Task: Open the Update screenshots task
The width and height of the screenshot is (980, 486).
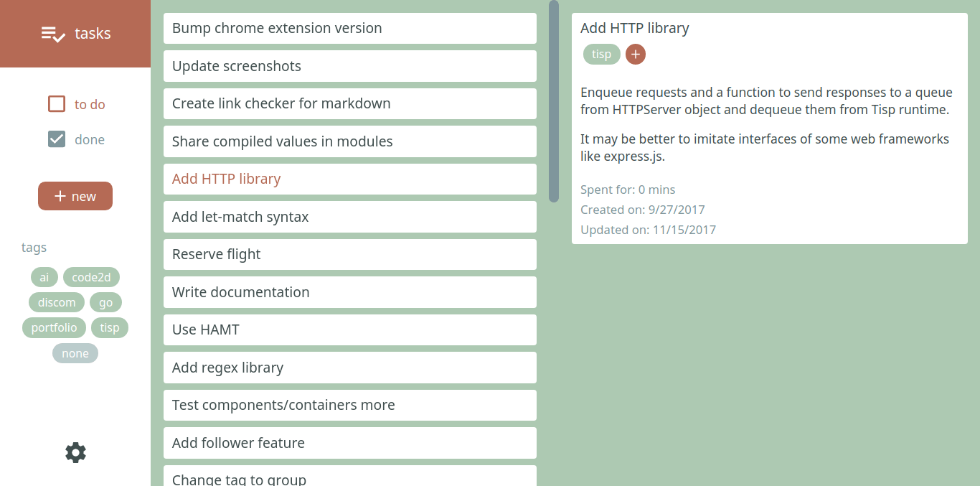Action: pyautogui.click(x=350, y=66)
